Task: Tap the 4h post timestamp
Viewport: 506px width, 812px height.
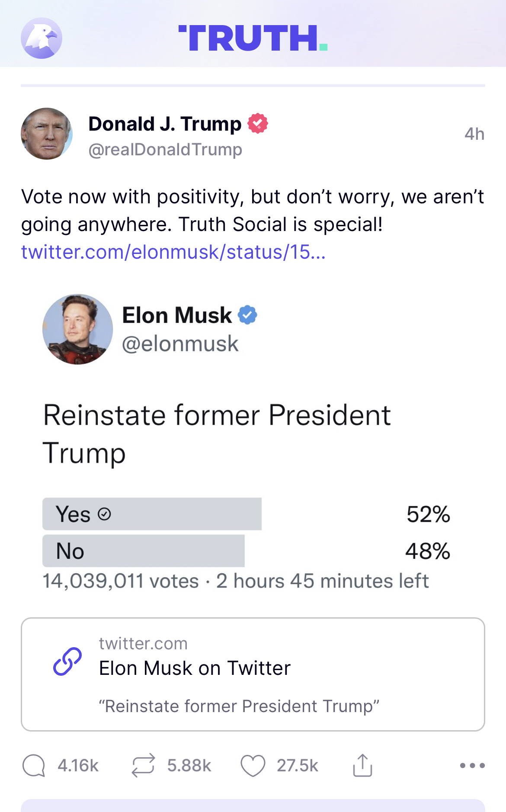Action: point(474,134)
